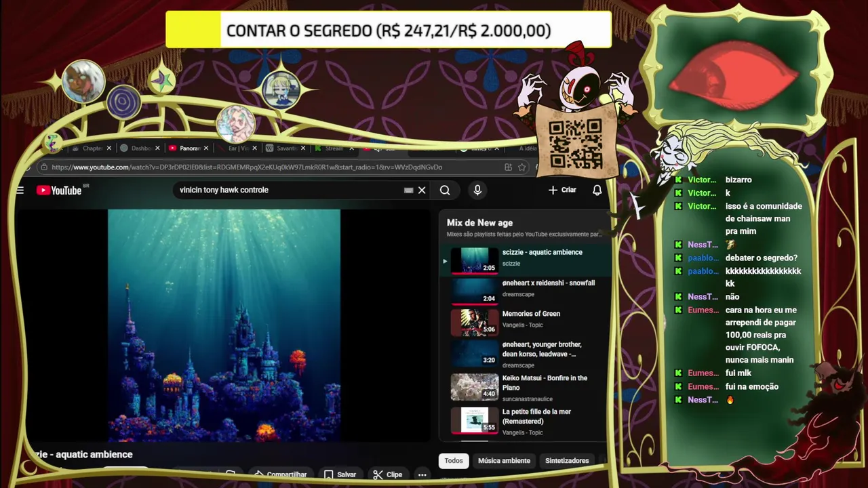This screenshot has height=488, width=868.
Task: Play the underwater castle video
Action: (x=224, y=325)
